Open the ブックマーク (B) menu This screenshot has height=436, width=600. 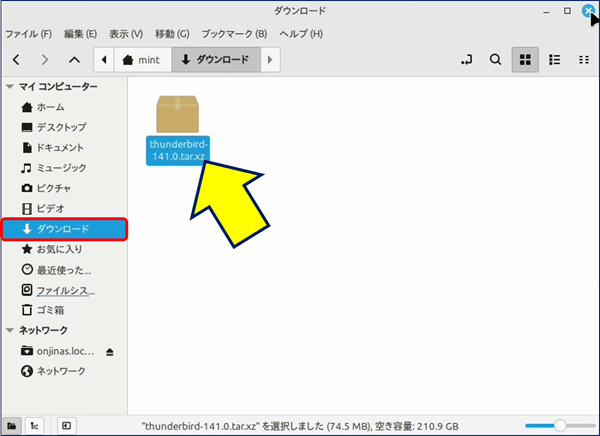point(235,34)
